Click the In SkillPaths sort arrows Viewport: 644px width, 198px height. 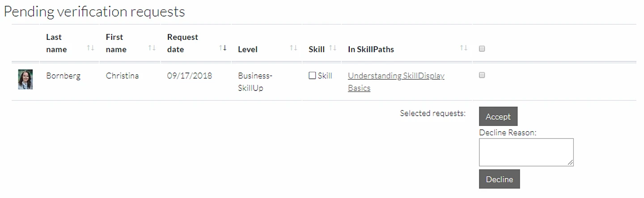[464, 48]
